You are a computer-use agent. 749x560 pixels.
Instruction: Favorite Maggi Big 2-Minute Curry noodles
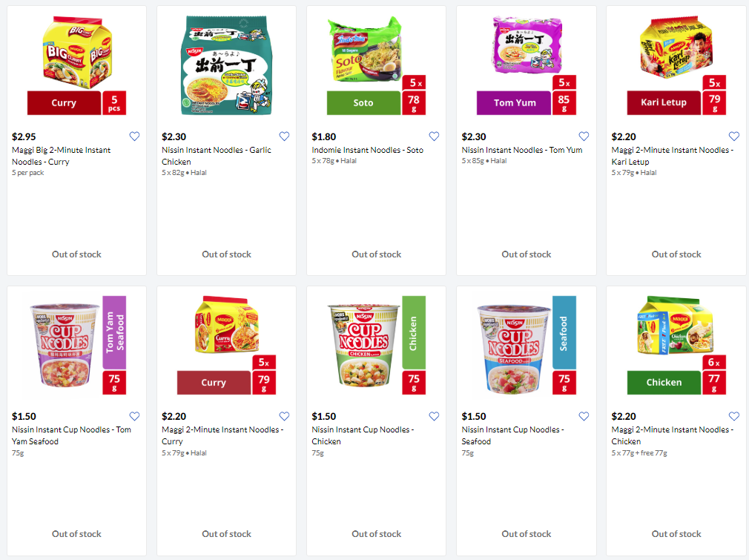[134, 136]
